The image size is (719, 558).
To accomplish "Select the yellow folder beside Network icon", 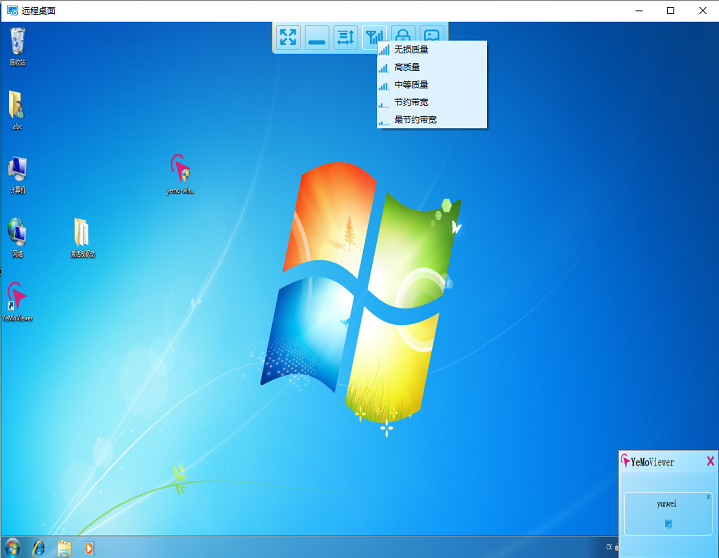I will point(83,238).
